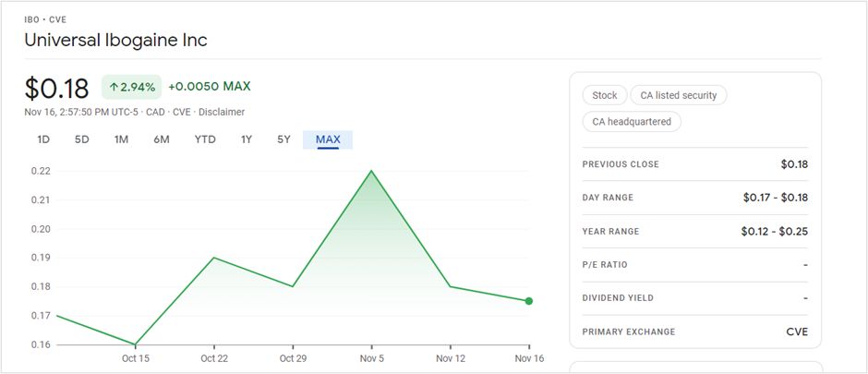The height and width of the screenshot is (374, 868).
Task: Click the PREVIOUS CLOSE label
Action: [x=621, y=164]
